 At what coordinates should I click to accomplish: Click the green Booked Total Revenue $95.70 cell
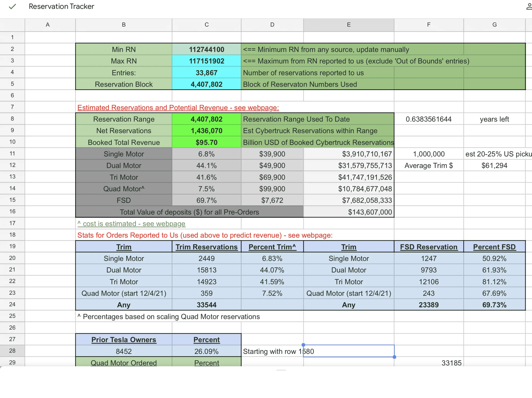tap(206, 142)
